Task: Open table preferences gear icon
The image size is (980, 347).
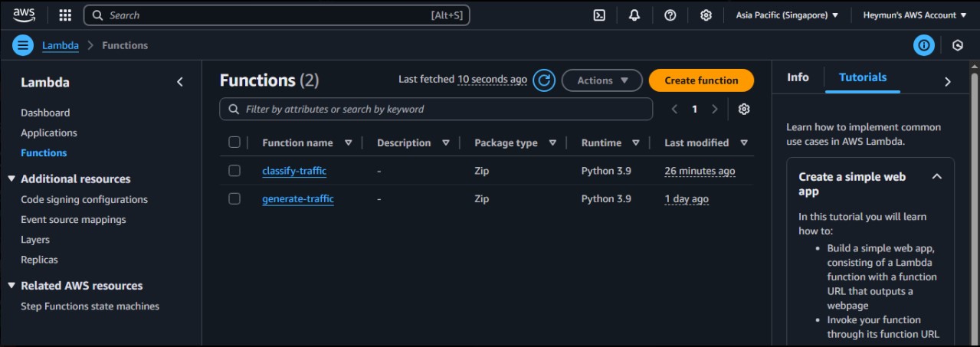Action: 744,109
